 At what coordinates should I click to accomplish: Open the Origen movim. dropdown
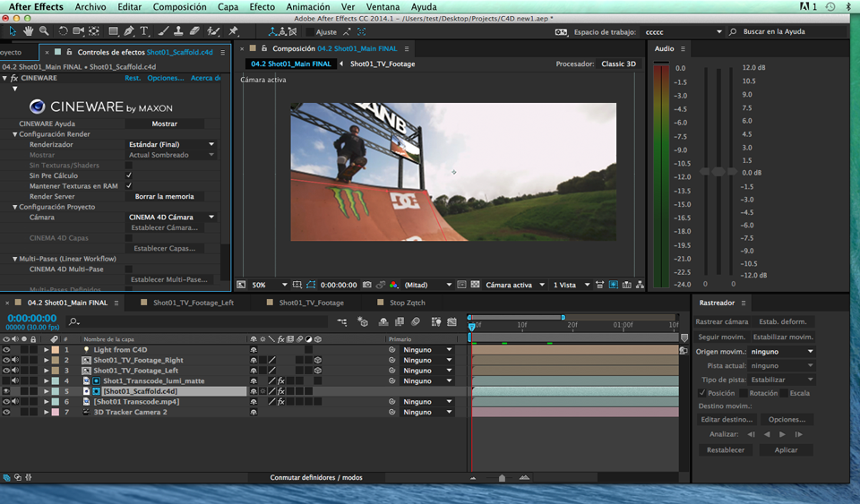[x=781, y=352]
